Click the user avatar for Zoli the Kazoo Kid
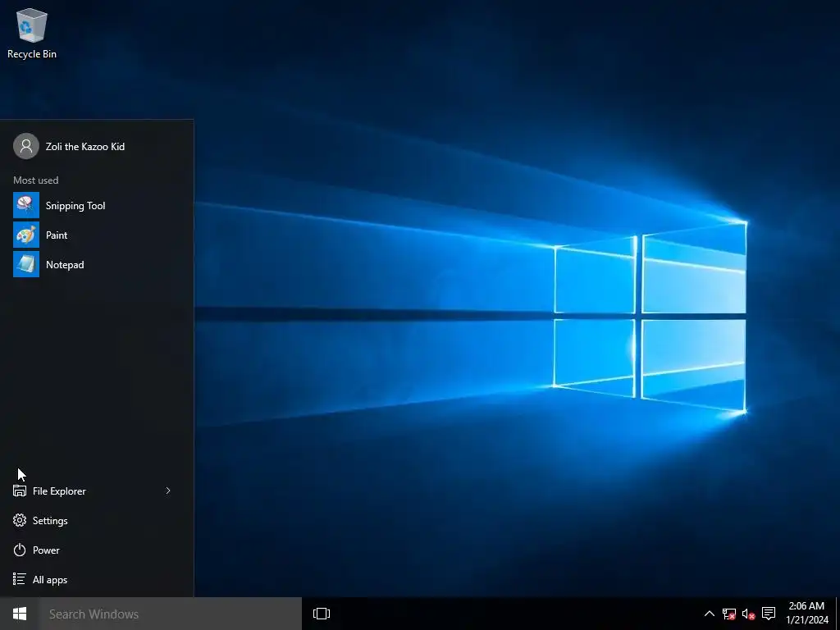The height and width of the screenshot is (630, 840). tap(26, 146)
